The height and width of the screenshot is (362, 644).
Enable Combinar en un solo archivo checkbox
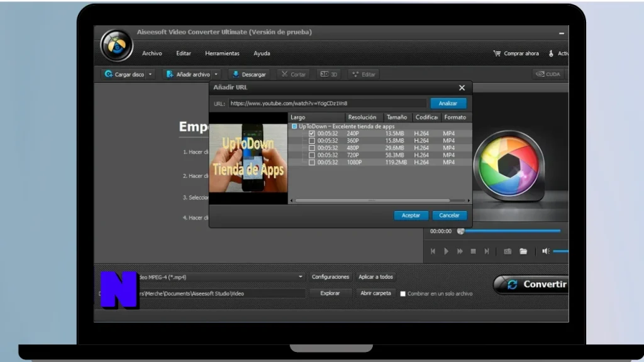coord(403,294)
